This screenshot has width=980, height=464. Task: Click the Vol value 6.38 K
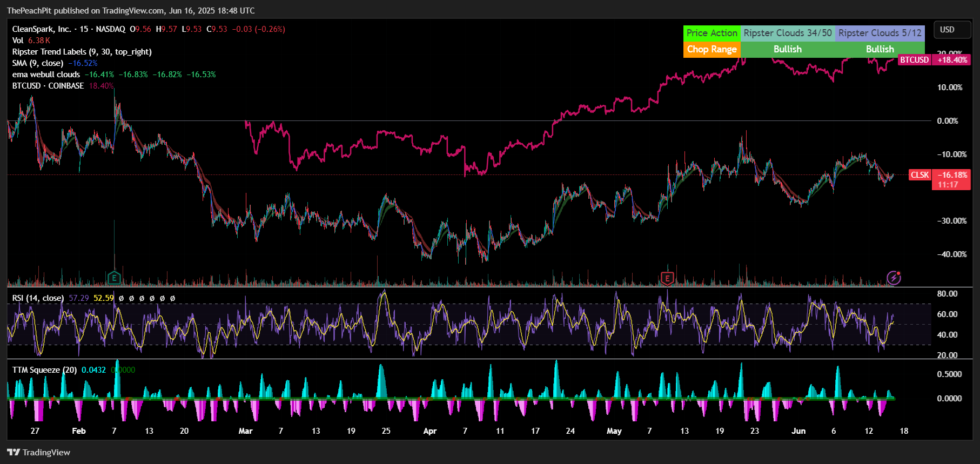tap(39, 41)
